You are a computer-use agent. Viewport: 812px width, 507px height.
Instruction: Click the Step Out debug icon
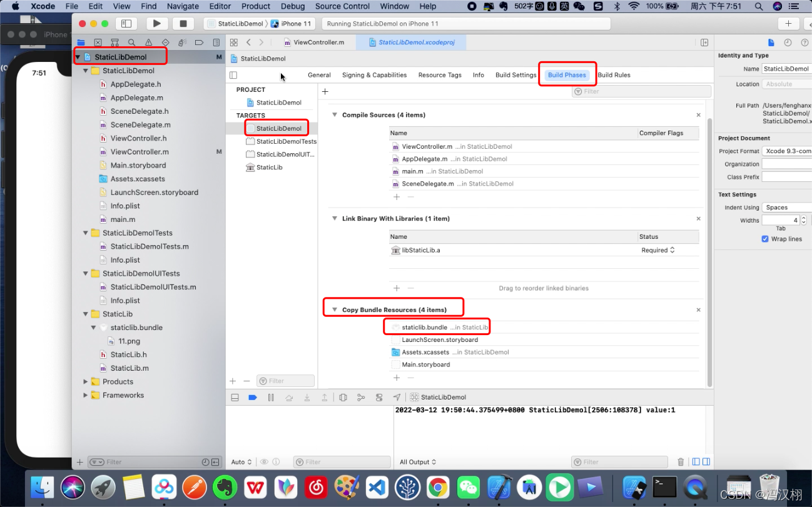(x=324, y=397)
